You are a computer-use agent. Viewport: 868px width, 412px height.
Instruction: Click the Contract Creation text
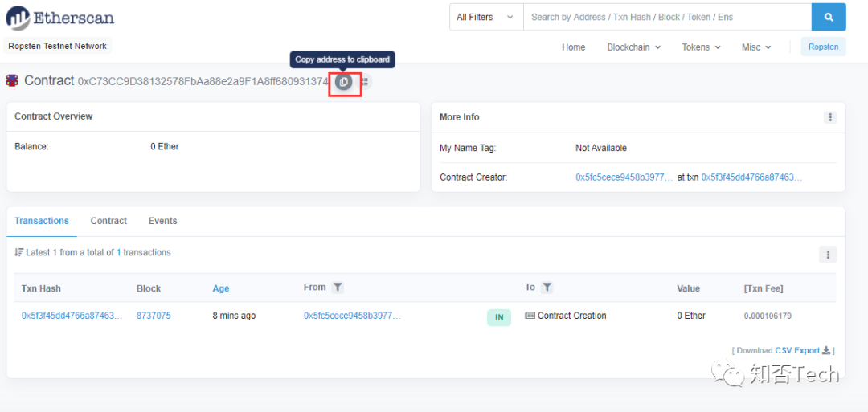click(x=572, y=316)
